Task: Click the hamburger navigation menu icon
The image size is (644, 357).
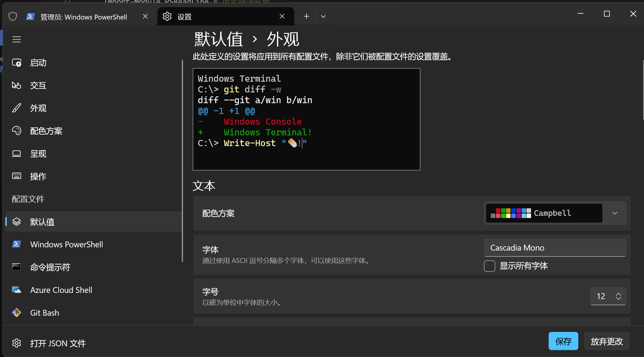Action: pos(17,39)
